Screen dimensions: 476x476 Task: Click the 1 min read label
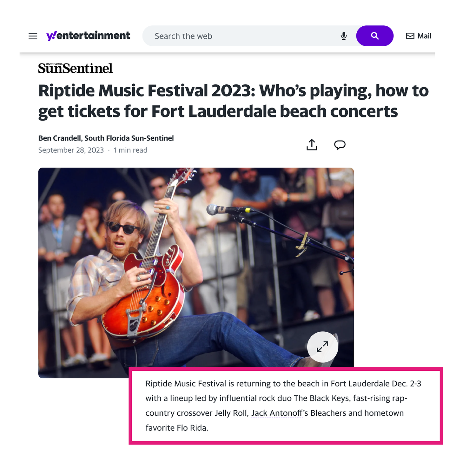(130, 150)
